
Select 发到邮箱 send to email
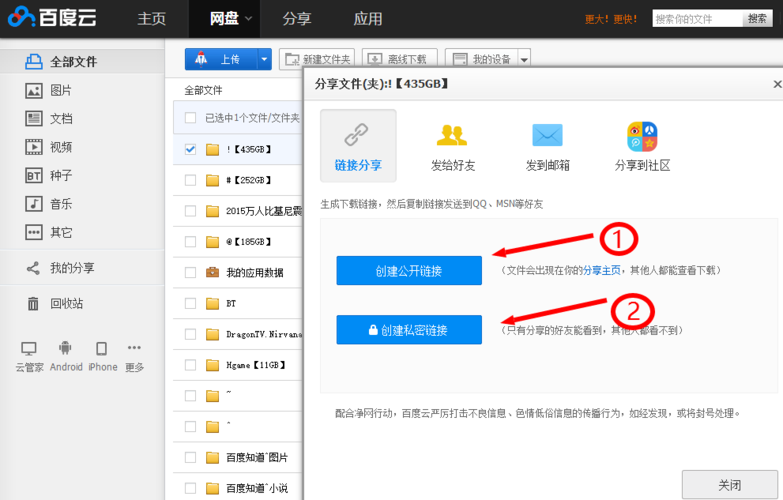point(547,146)
